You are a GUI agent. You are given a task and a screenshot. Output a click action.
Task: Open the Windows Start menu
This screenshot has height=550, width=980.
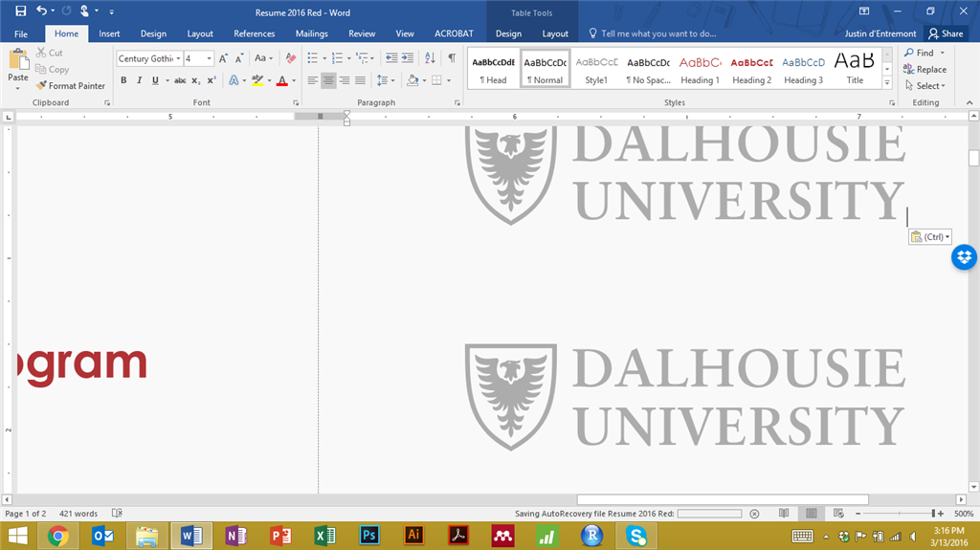[17, 536]
